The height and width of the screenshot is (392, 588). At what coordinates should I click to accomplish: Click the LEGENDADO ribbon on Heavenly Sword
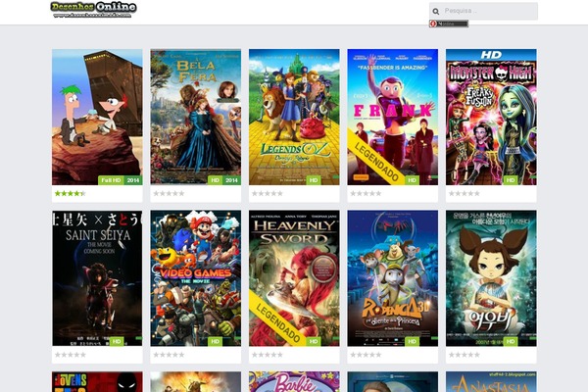tap(276, 321)
